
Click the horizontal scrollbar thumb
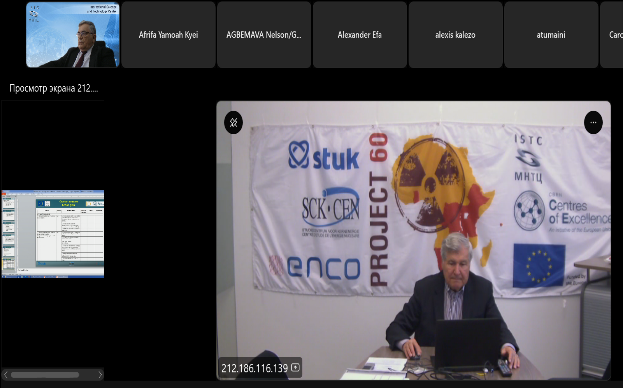45,374
